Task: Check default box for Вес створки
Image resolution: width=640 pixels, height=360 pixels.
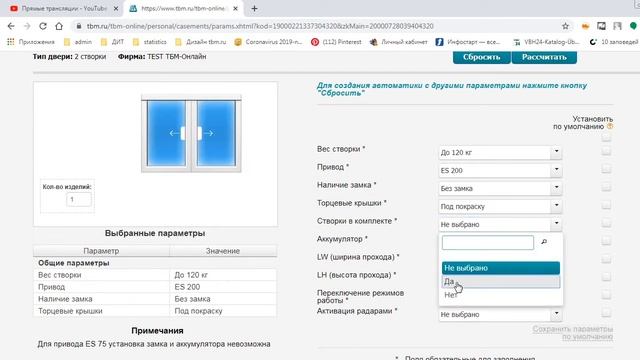Action: point(606,151)
